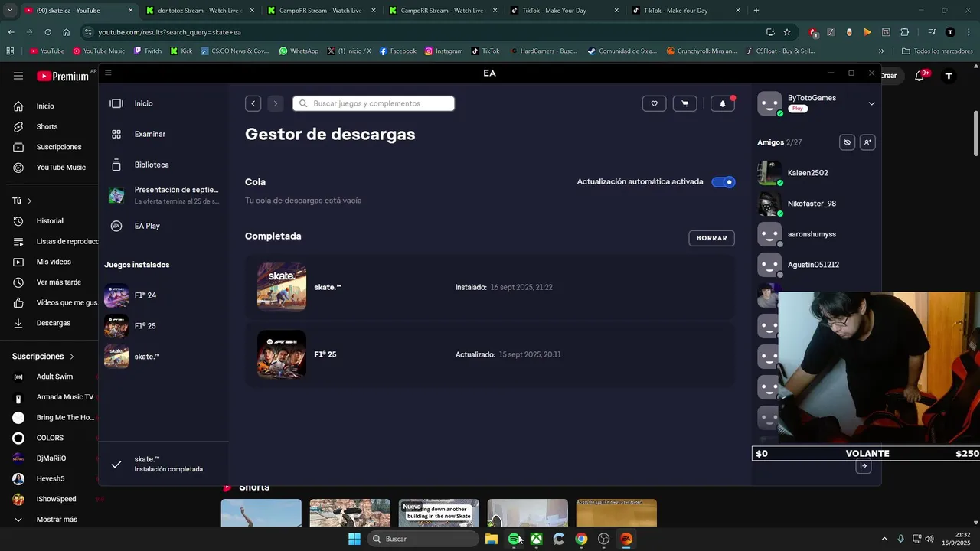Open Xbox app from taskbar

pos(537,539)
